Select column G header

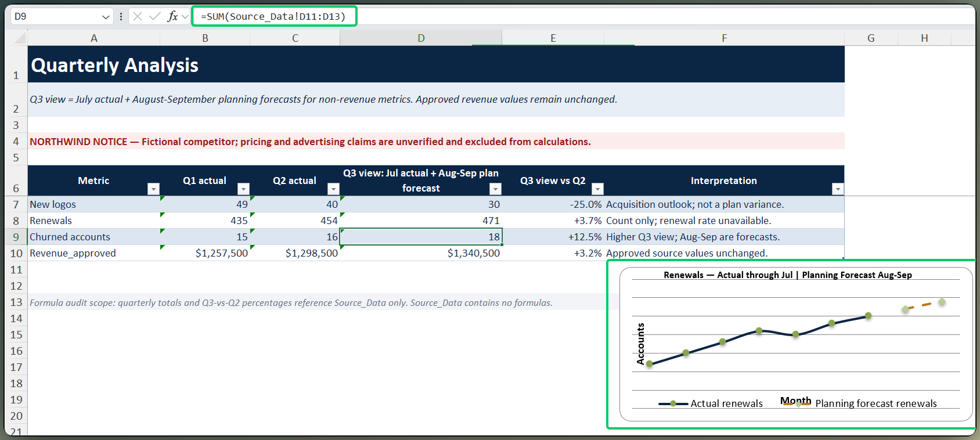pyautogui.click(x=871, y=38)
